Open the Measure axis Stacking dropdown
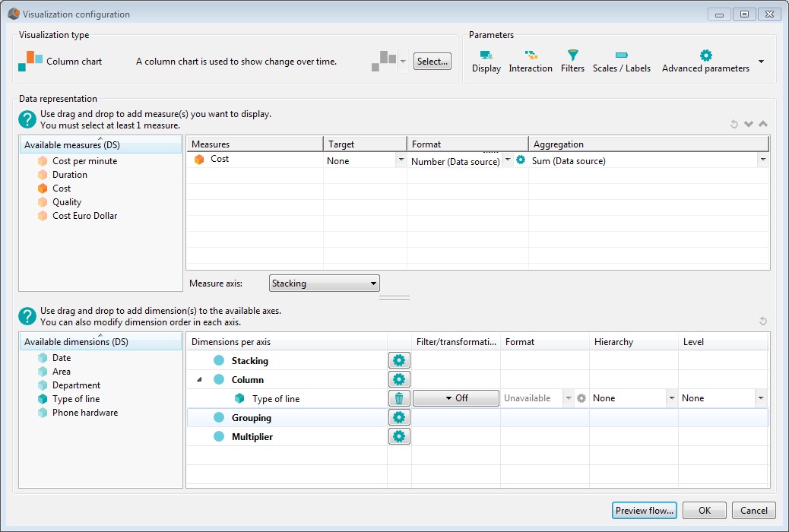 pyautogui.click(x=324, y=283)
